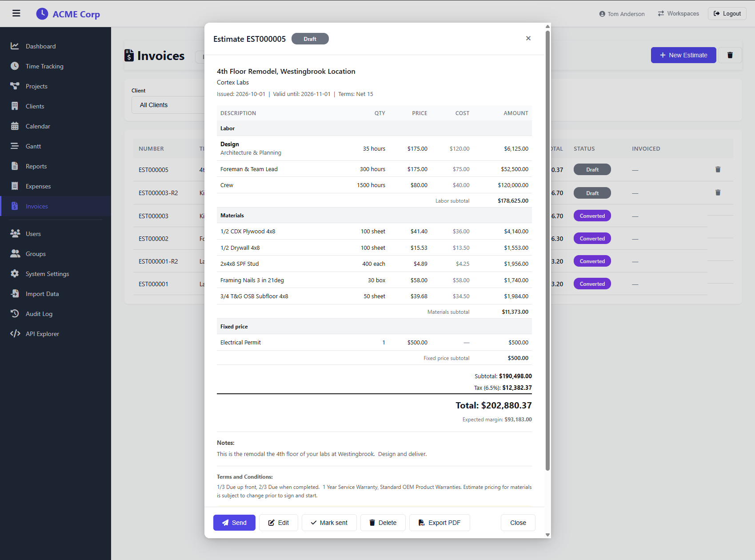755x560 pixels.
Task: Click the Invoices sidebar icon
Action: (15, 206)
